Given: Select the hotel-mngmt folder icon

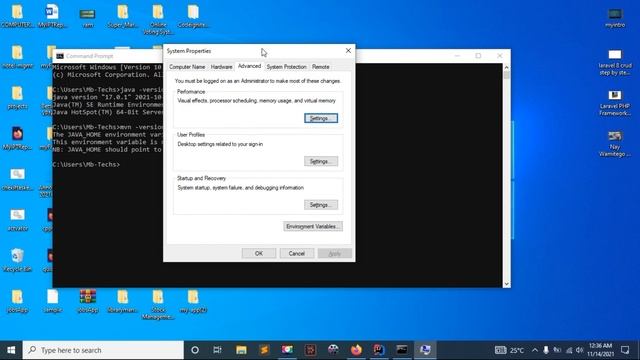Looking at the screenshot, I should (17, 56).
